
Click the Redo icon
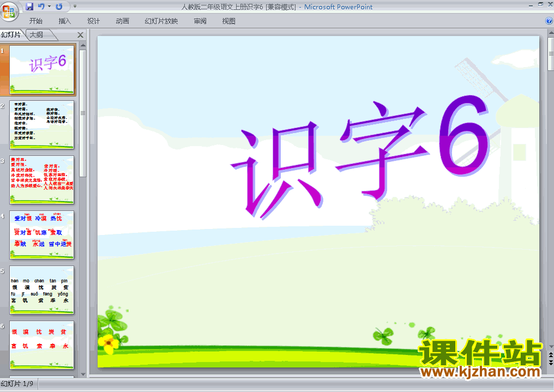point(59,7)
